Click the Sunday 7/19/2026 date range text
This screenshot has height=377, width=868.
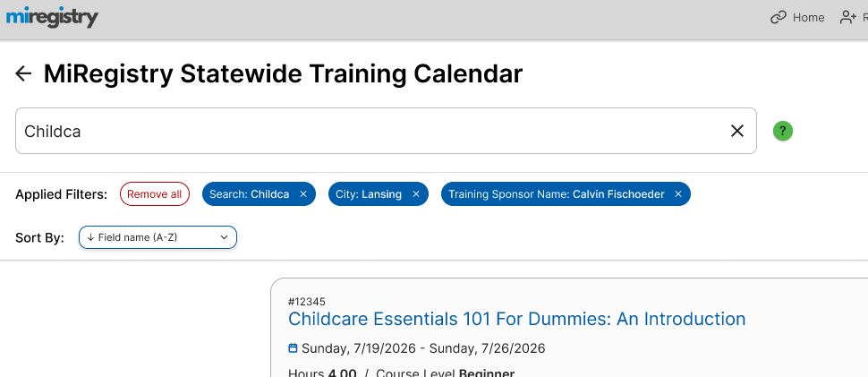point(423,348)
